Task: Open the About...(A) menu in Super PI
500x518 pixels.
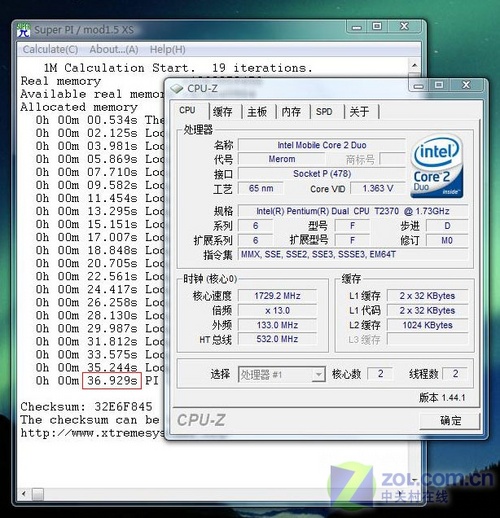Action: [114, 49]
